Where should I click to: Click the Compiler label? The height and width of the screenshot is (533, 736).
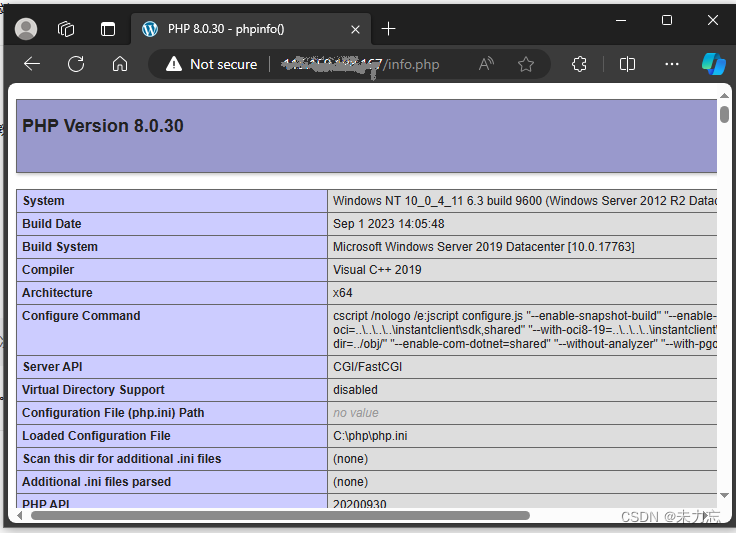tap(48, 270)
